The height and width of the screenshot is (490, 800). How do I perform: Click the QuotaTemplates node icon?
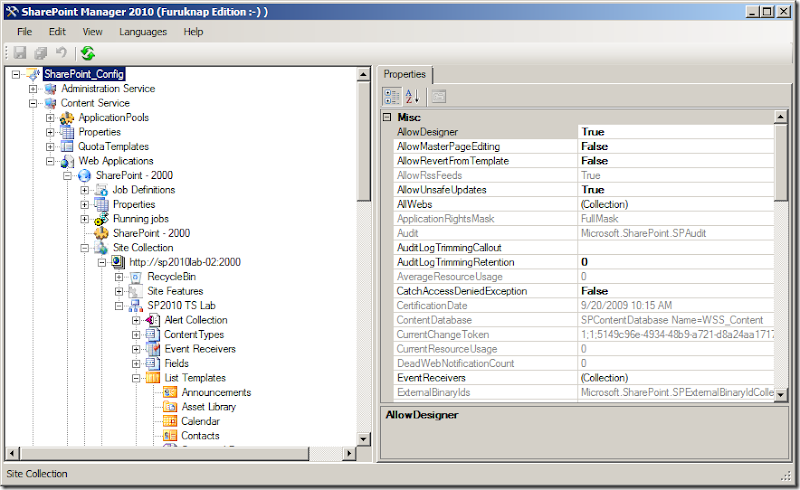67,146
